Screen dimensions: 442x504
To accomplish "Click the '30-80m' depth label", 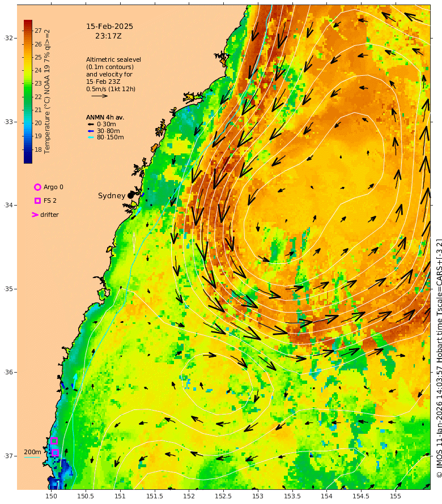I will pyautogui.click(x=108, y=131).
